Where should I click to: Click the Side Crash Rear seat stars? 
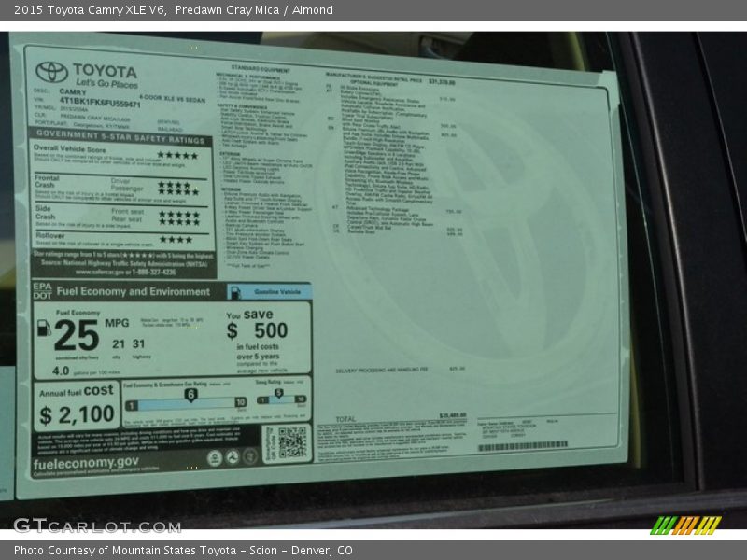click(179, 221)
